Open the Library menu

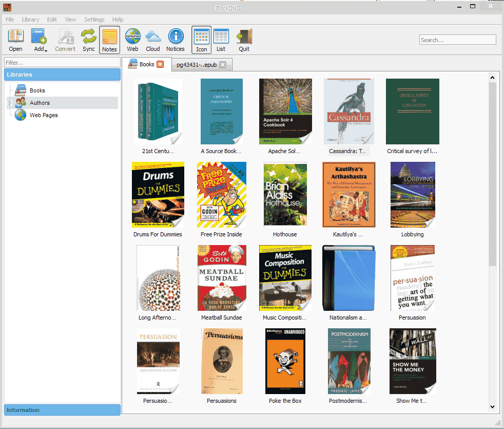30,20
